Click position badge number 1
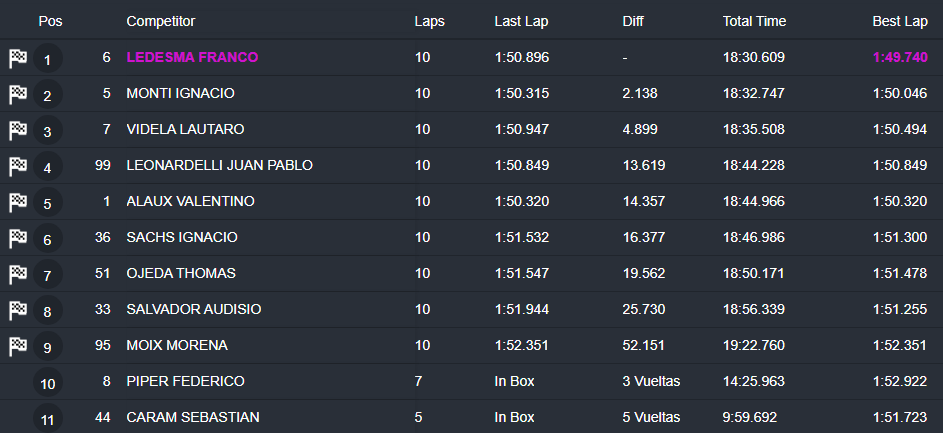Viewport: 943px width, 433px height. pos(48,58)
